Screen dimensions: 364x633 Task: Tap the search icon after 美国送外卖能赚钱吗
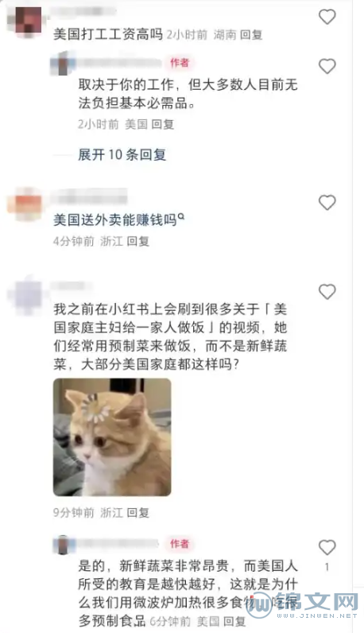point(181,217)
